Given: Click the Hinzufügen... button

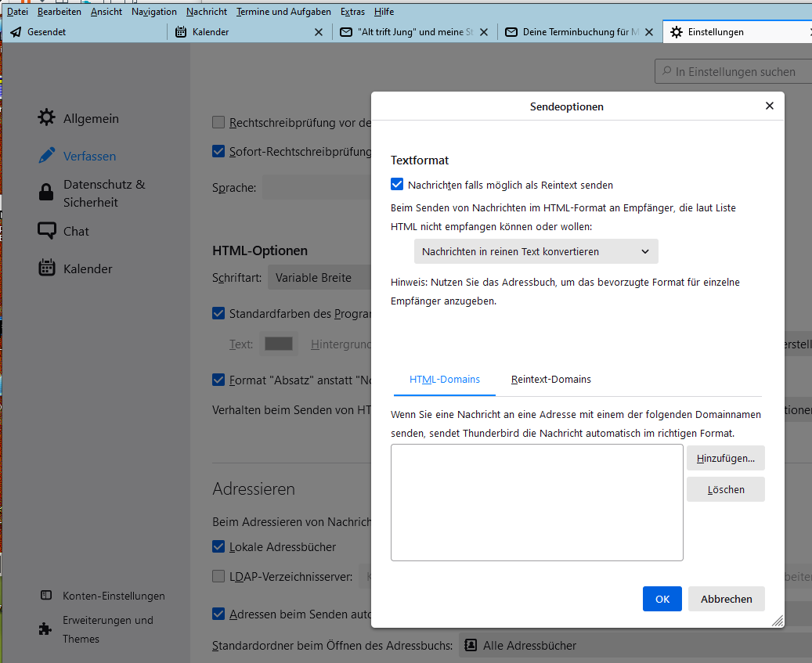Looking at the screenshot, I should 726,459.
